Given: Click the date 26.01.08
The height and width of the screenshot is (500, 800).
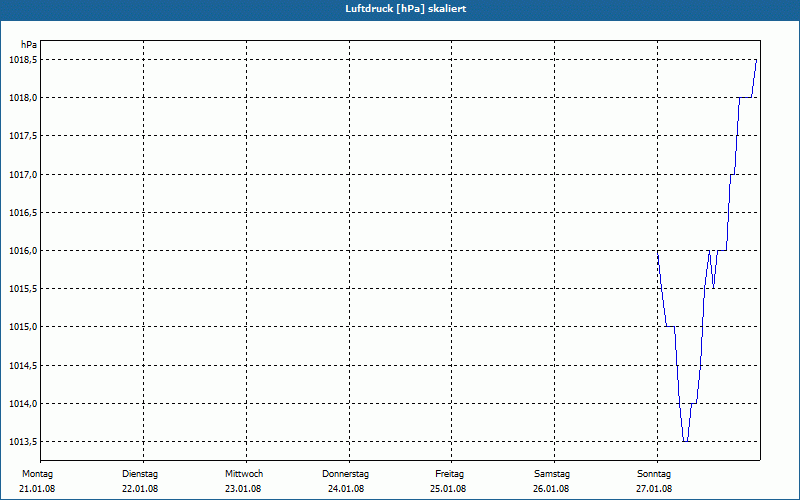Looking at the screenshot, I should point(551,489).
